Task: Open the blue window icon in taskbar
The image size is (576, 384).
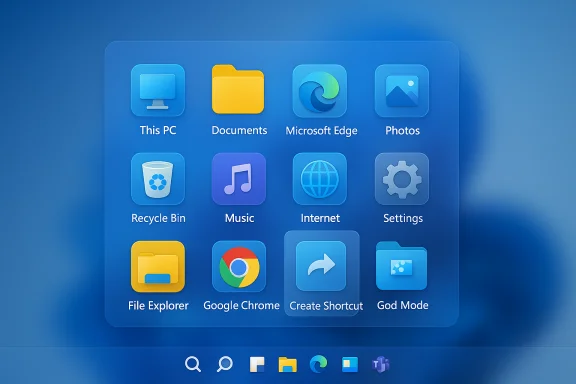Action: coord(350,365)
